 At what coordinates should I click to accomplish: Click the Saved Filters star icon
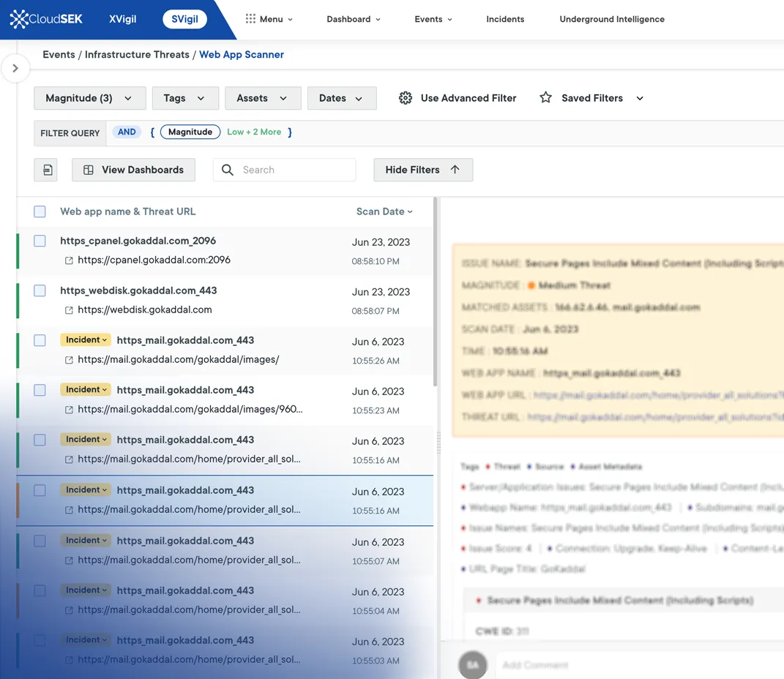coord(545,98)
